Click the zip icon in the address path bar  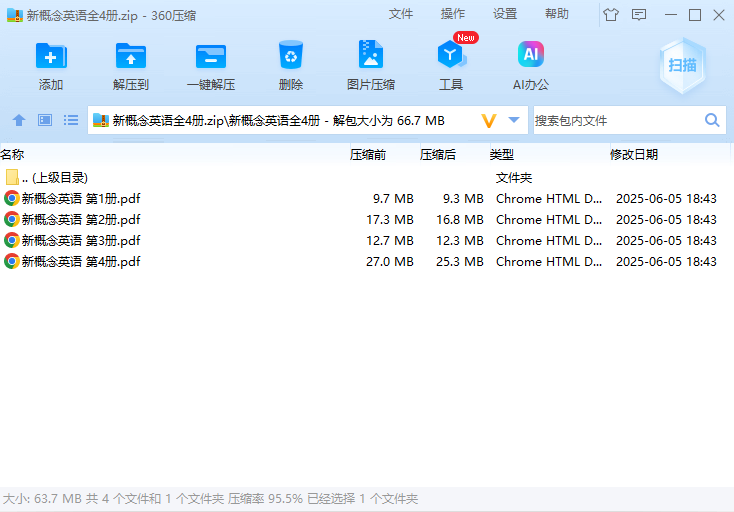tap(101, 120)
